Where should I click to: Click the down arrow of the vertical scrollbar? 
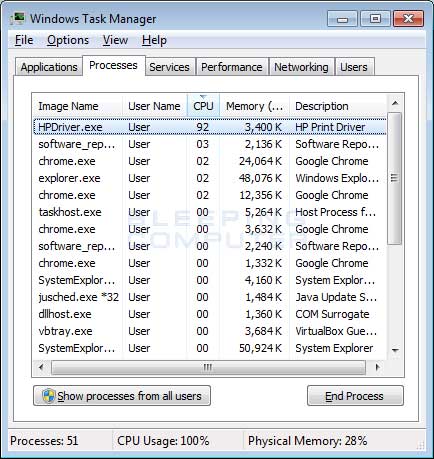[x=395, y=350]
